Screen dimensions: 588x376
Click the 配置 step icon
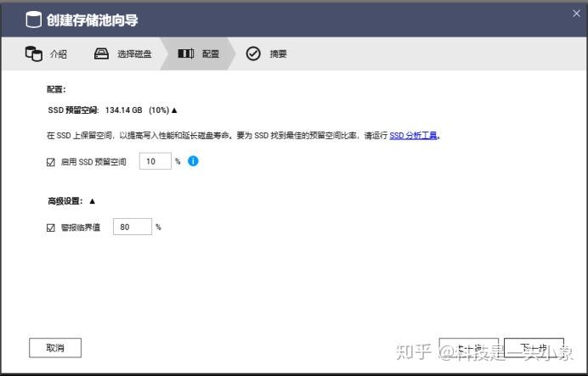185,53
